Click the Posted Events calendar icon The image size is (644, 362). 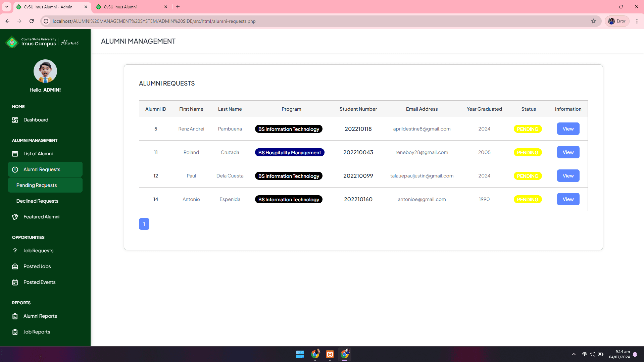click(15, 282)
